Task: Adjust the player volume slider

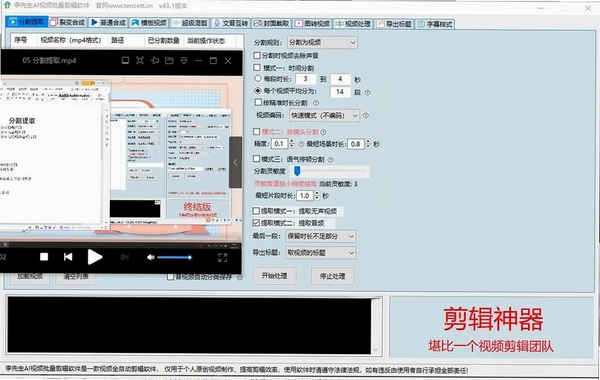Action: click(174, 257)
